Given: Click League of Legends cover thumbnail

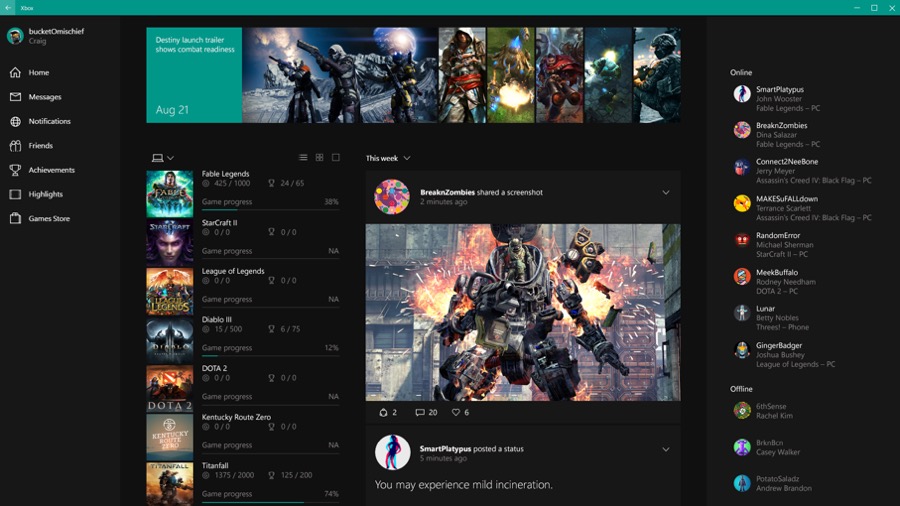Looking at the screenshot, I should 170,291.
